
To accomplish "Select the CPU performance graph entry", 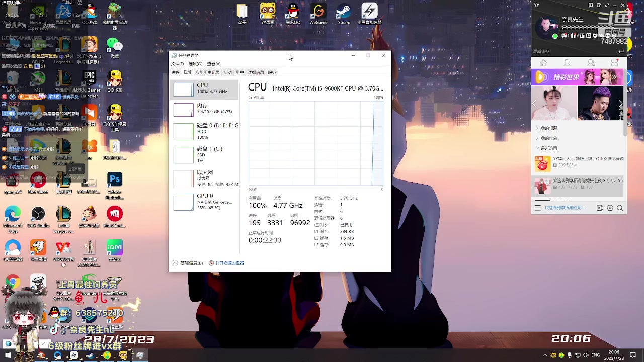I will coord(205,89).
